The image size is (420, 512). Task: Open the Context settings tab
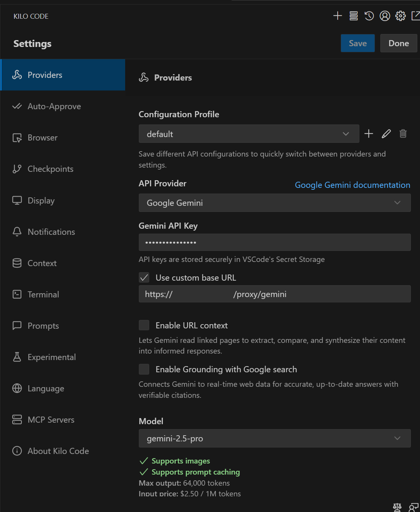[63, 263]
